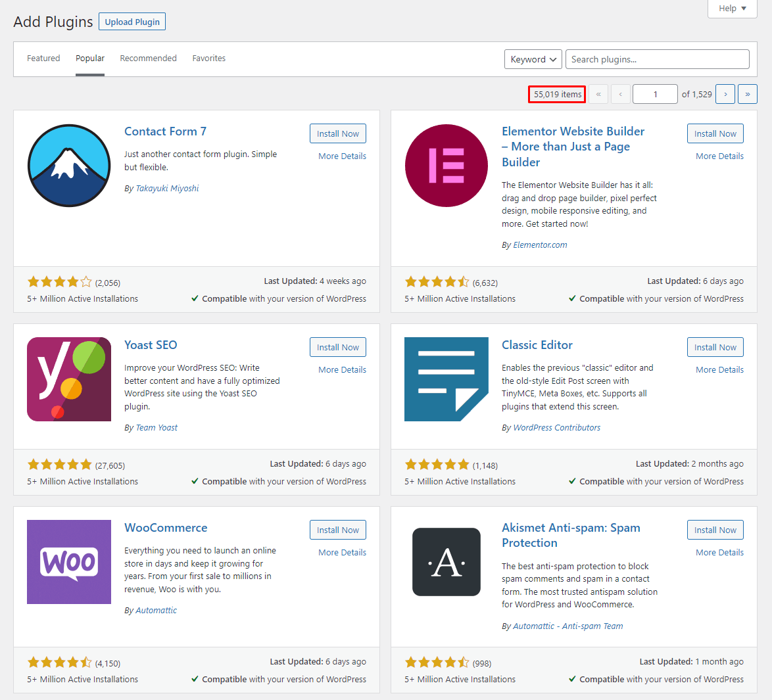The height and width of the screenshot is (700, 772).
Task: Click the Elementor star rating
Action: click(x=437, y=282)
